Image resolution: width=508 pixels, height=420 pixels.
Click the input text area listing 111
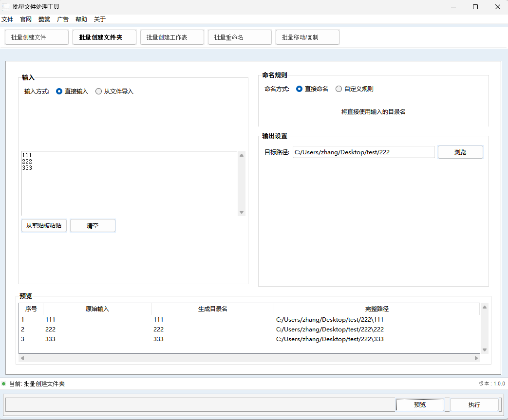pos(129,183)
